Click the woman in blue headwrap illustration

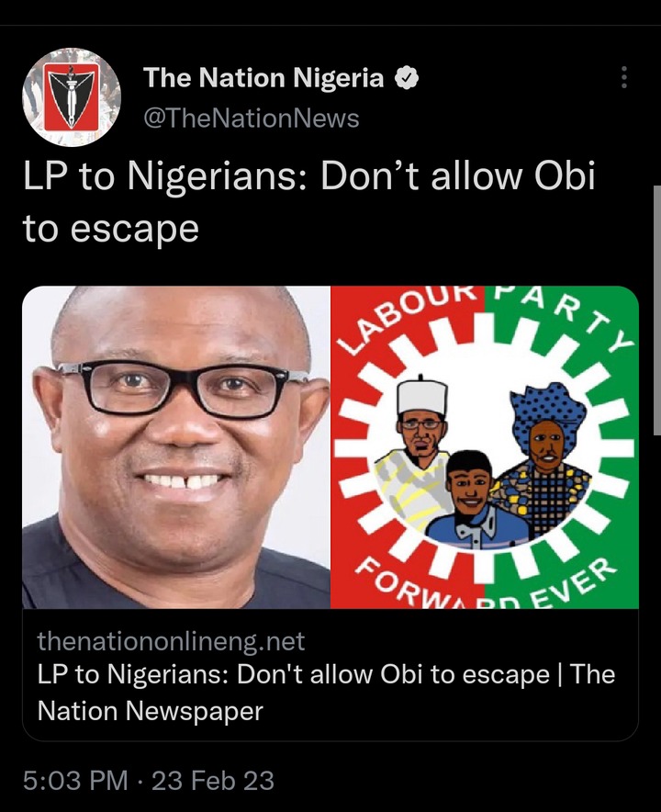click(x=543, y=458)
